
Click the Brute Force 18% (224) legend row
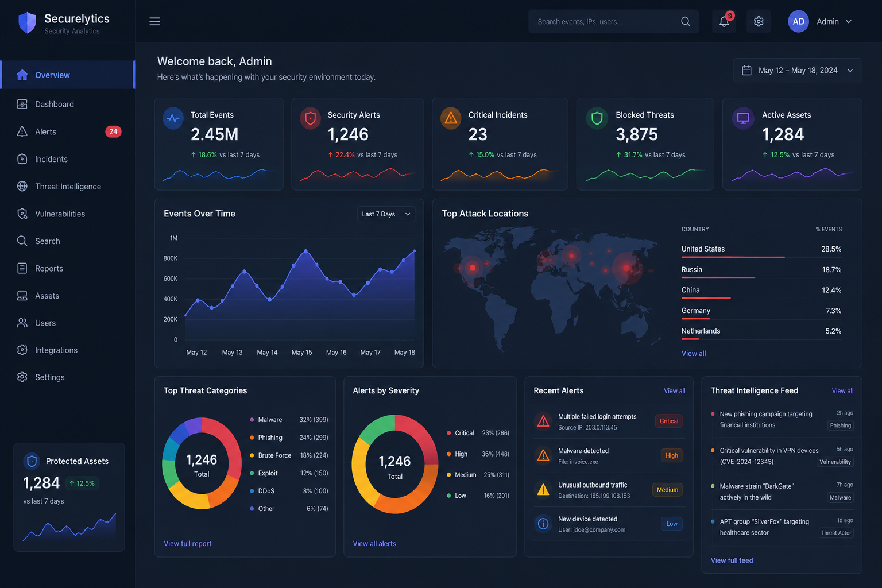coord(289,455)
